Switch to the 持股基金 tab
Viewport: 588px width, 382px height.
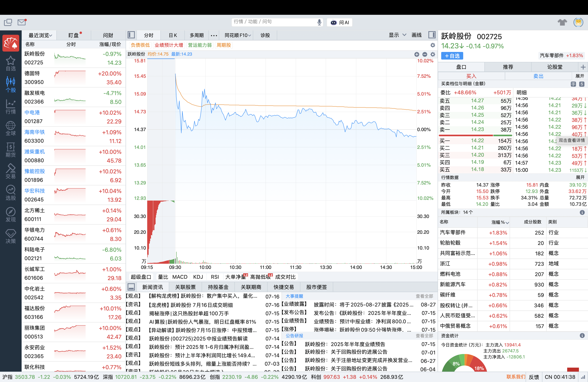[x=218, y=287]
